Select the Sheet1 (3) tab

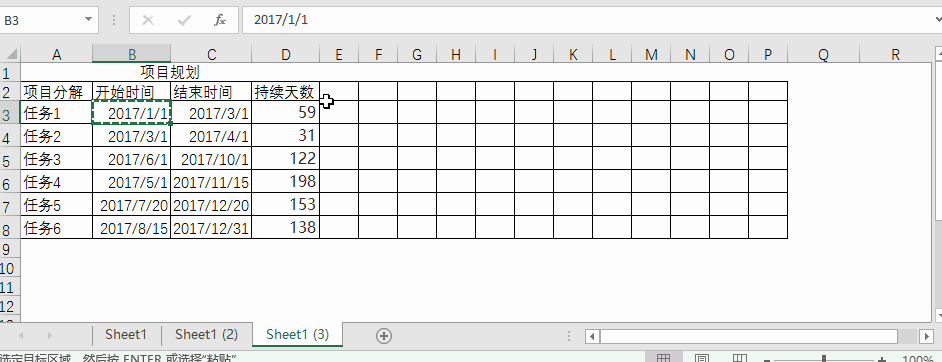[x=297, y=334]
